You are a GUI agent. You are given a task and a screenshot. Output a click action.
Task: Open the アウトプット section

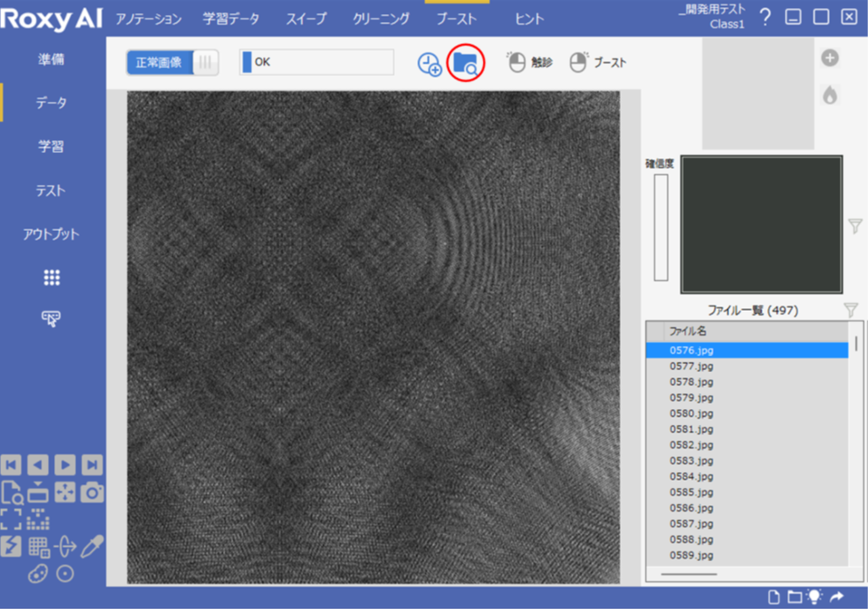(51, 235)
